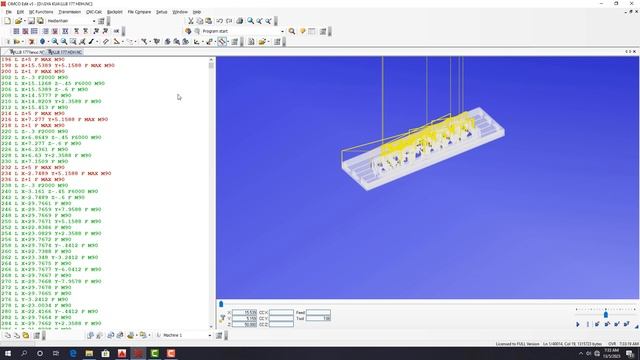
Task: Click the setup icon next to Machine 1
Action: coord(219,336)
